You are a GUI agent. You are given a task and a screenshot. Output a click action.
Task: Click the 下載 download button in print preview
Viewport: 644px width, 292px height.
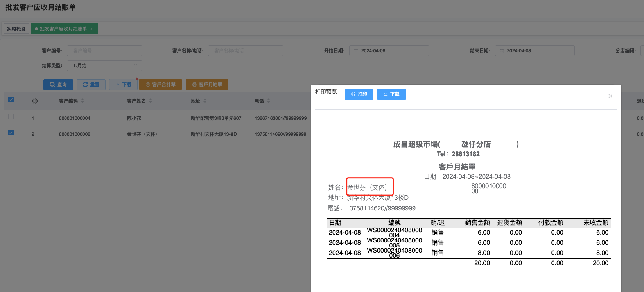click(391, 94)
